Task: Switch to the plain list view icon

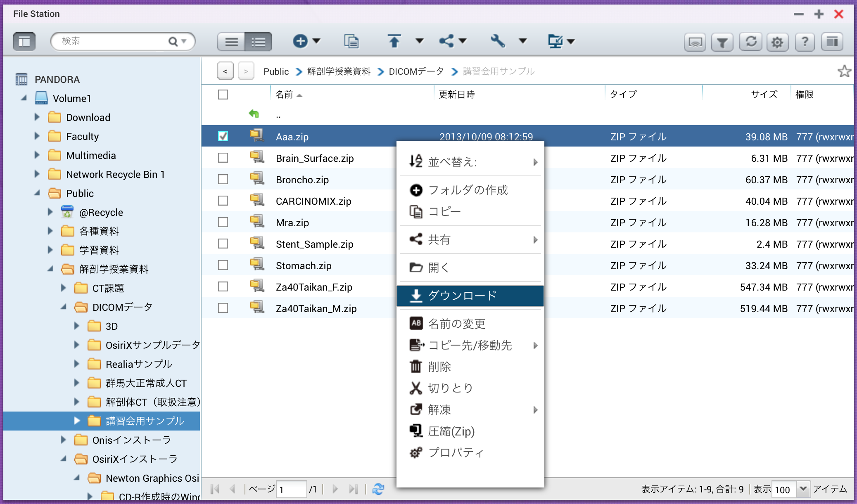Action: [231, 41]
